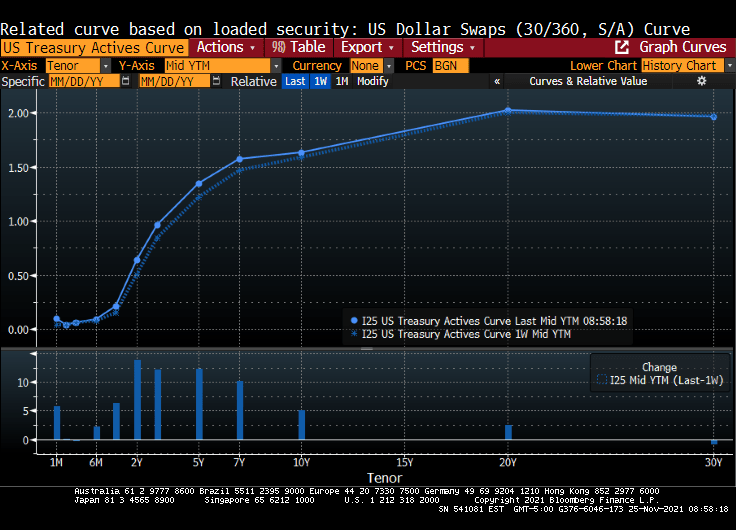Click the 2Y change bar in lower chart
This screenshot has width=736, height=530.
137,398
